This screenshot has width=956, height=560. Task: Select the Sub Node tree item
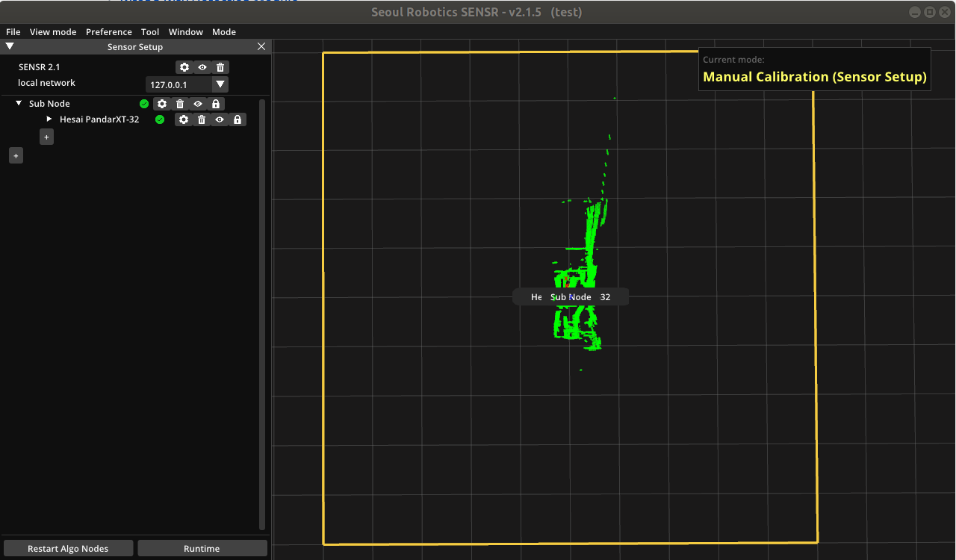[49, 104]
